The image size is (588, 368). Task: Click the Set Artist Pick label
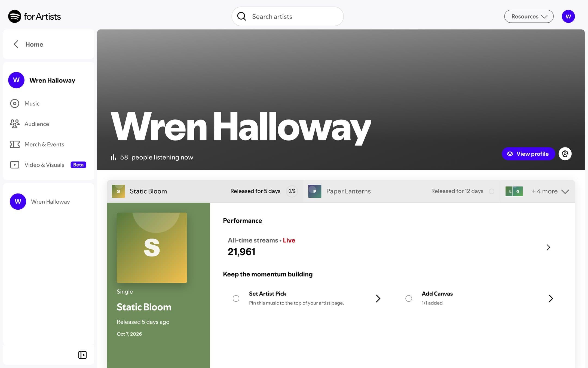268,294
